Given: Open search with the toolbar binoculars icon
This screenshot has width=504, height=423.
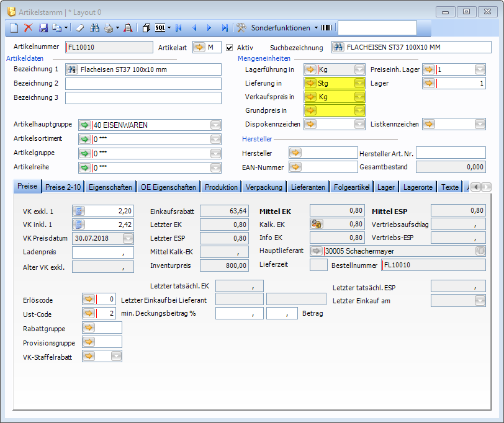Looking at the screenshot, I should [95, 28].
